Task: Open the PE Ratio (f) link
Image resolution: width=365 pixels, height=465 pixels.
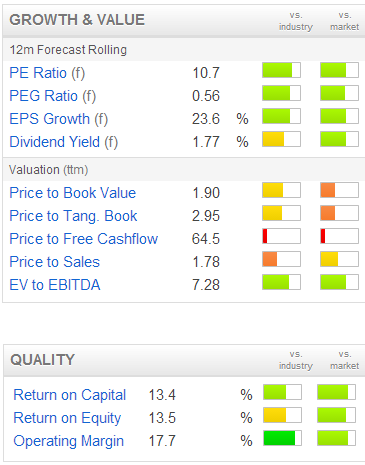Action: pyautogui.click(x=47, y=73)
